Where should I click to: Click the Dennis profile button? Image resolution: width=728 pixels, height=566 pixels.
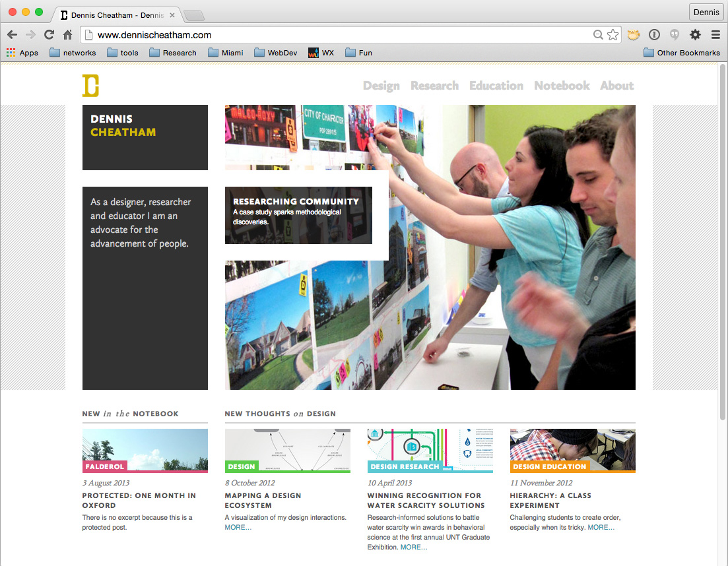coord(706,13)
